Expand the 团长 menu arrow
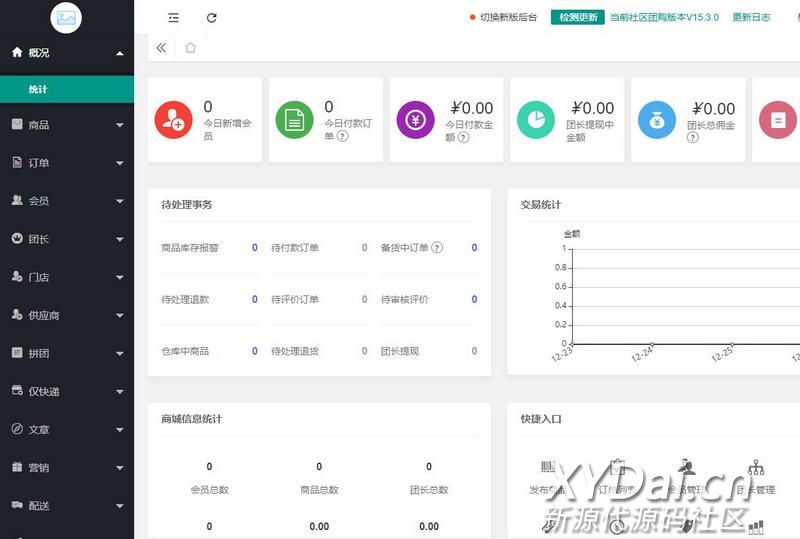The width and height of the screenshot is (800, 539). pyautogui.click(x=120, y=239)
